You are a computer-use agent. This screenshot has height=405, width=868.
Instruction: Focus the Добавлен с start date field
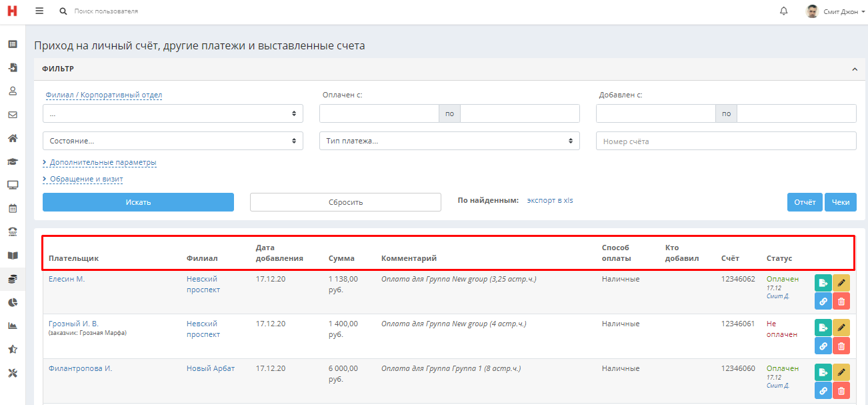tap(655, 113)
